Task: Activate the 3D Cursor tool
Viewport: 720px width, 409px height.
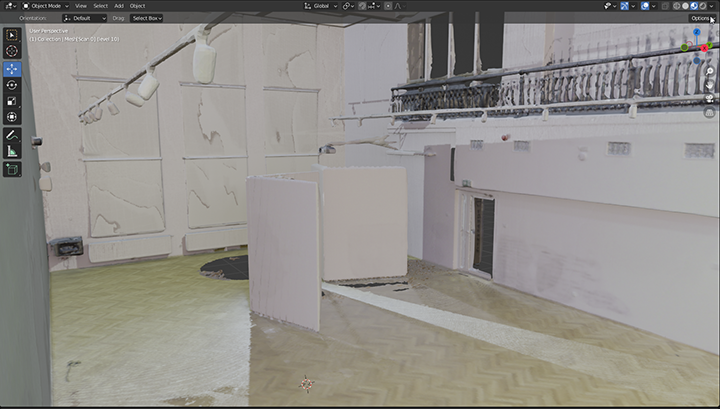Action: coord(12,51)
